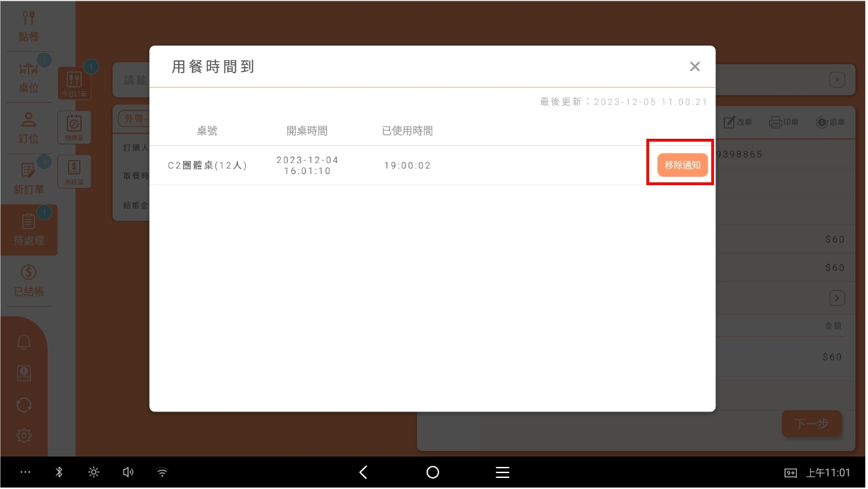Expand the search bar arrow at top right
The image size is (868, 489).
tap(837, 80)
